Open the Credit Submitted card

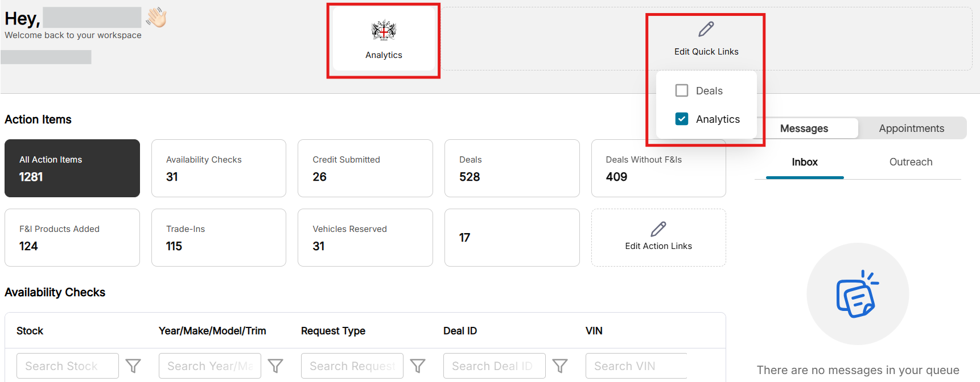click(365, 168)
